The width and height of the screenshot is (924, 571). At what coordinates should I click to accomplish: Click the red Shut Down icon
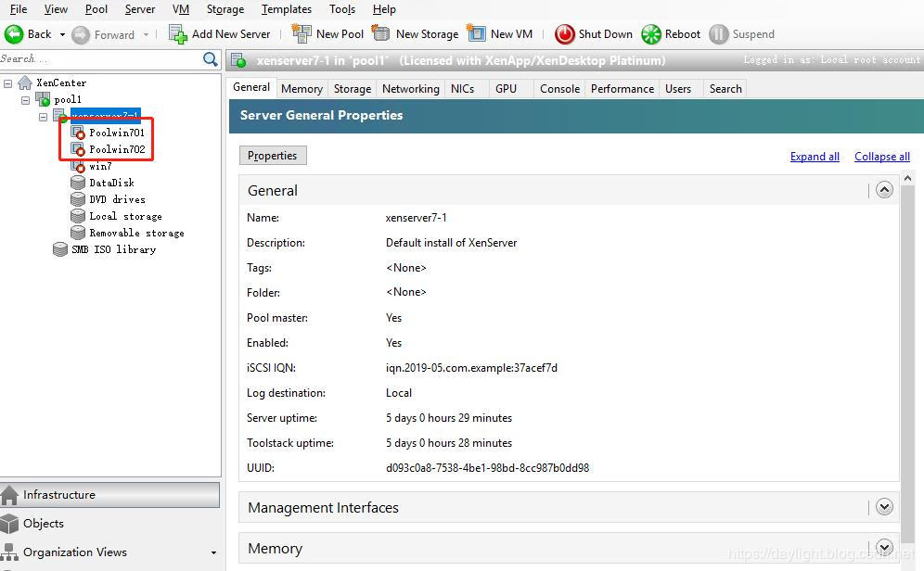pyautogui.click(x=565, y=34)
